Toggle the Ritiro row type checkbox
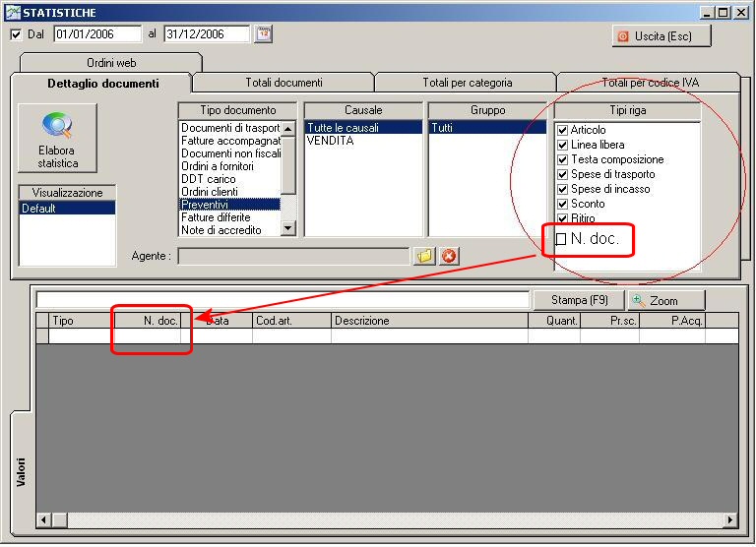Viewport: 756px width, 547px height. coord(562,218)
